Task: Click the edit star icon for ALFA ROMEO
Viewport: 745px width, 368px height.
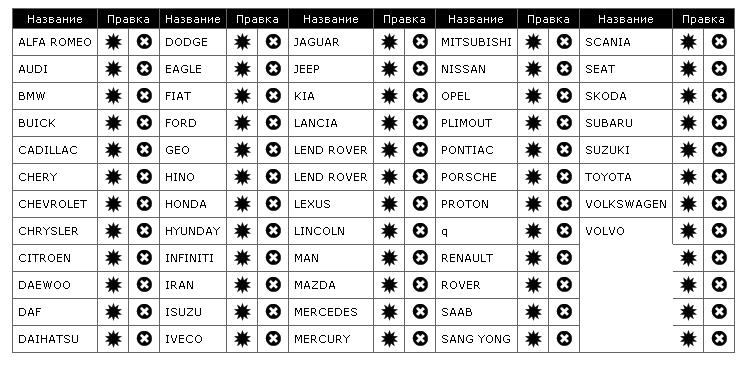Action: tap(113, 42)
